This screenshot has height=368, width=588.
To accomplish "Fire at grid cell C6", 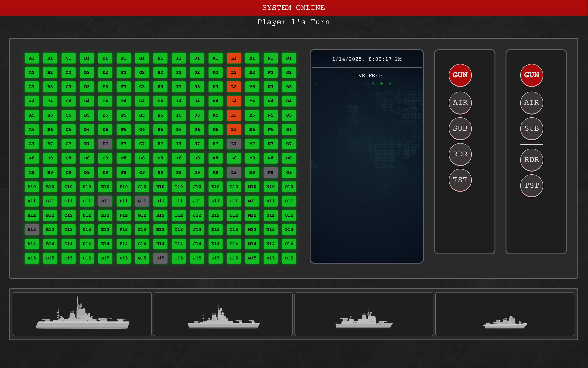I will [68, 129].
